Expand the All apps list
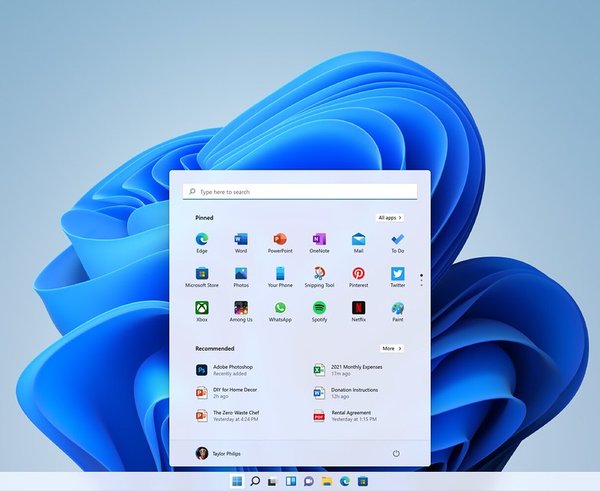600x491 pixels. pyautogui.click(x=390, y=217)
